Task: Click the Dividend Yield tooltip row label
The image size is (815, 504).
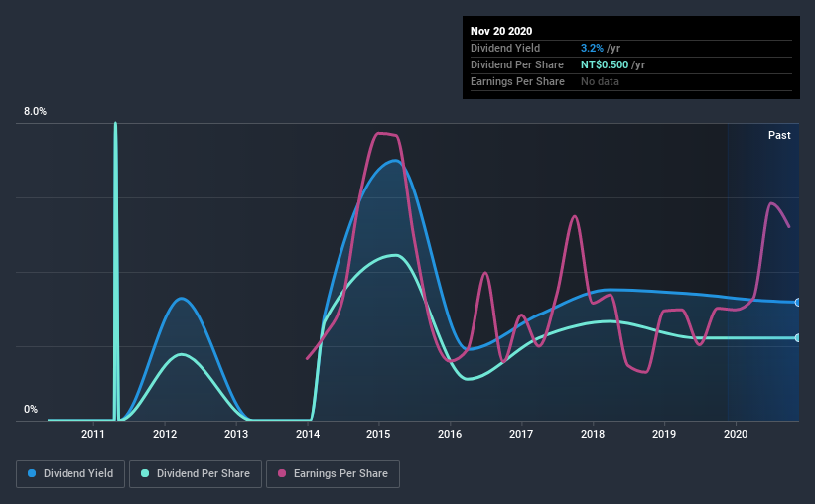Action: [x=505, y=48]
